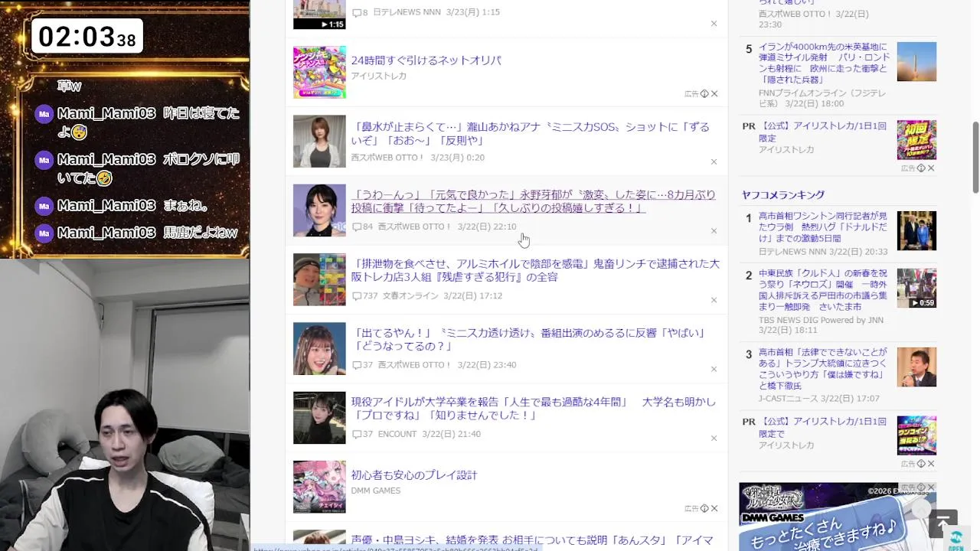980x551 pixels.
Task: Click Mami_Mami03 avatar beside ボロクソに叩いてた
Action: (x=44, y=160)
